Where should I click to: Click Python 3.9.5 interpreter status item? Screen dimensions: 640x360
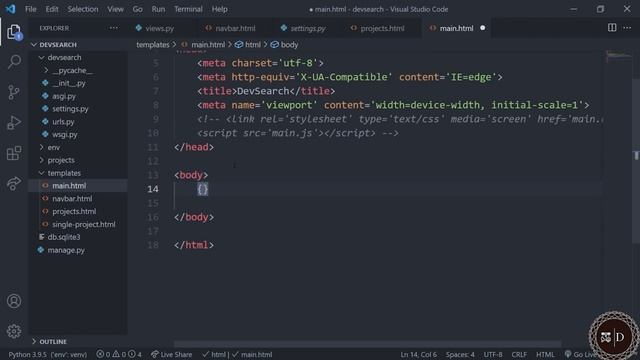point(47,354)
